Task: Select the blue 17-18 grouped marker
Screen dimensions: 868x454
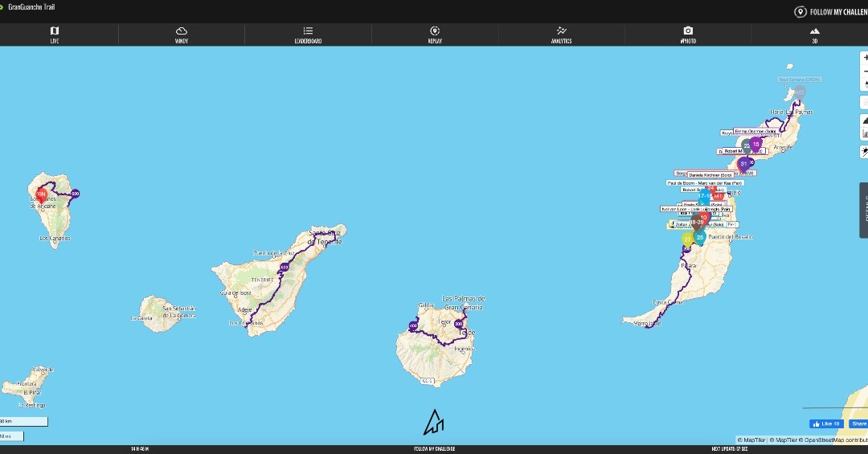Action: [x=705, y=196]
